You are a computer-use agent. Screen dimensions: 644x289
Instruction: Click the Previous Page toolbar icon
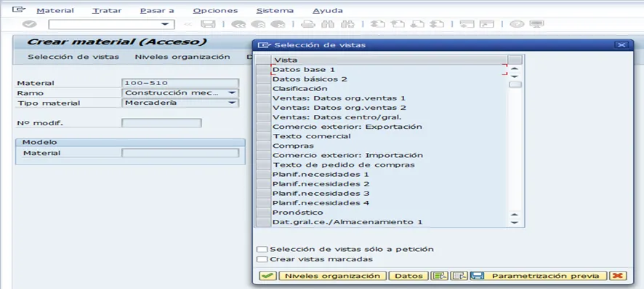(397, 24)
